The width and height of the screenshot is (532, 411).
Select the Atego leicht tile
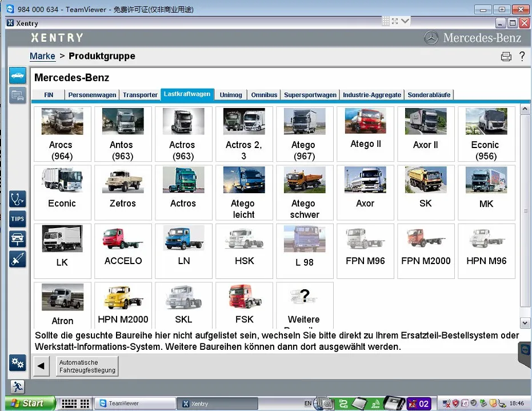pos(245,193)
